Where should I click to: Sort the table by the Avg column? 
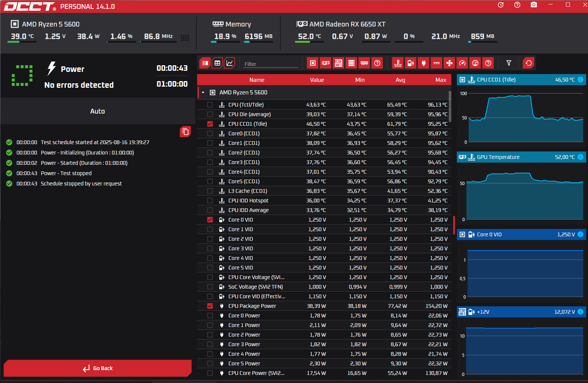pyautogui.click(x=400, y=80)
